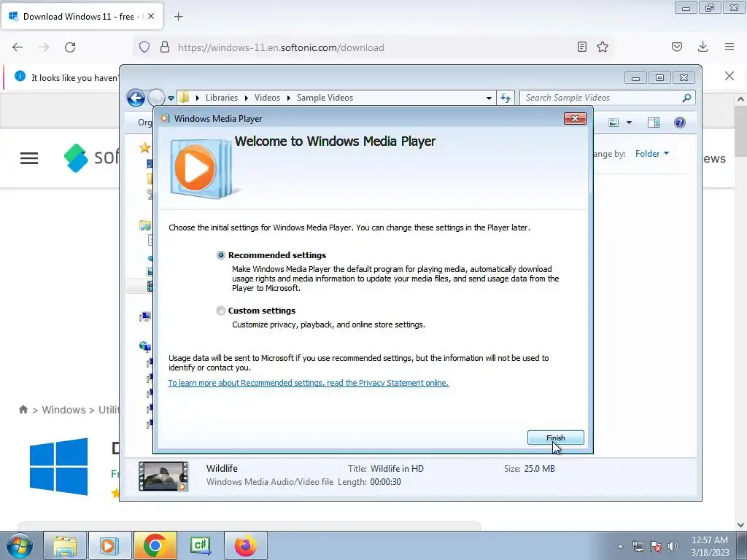Viewport: 747px width, 560px height.
Task: Click the Wildlife video thumbnail
Action: click(x=163, y=476)
